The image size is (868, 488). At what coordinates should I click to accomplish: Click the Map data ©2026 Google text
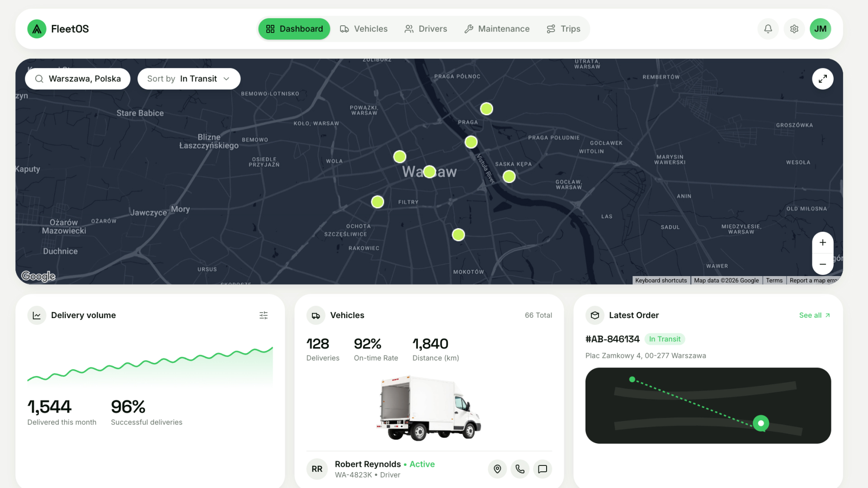726,281
